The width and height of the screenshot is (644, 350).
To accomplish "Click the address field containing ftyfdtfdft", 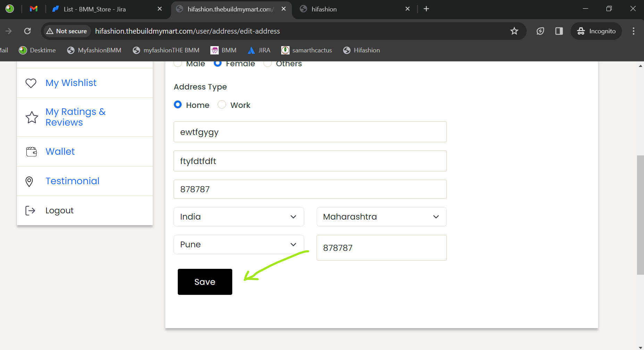I will 310,161.
